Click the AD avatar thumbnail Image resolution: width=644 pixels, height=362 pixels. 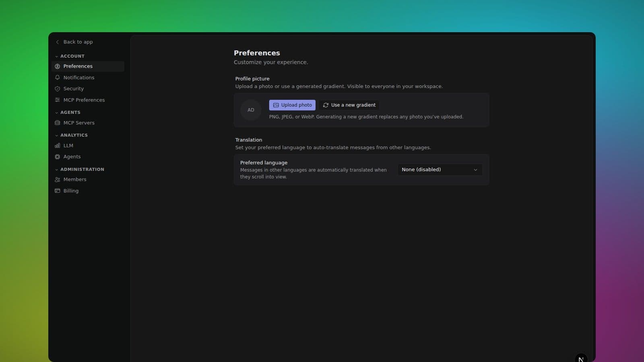pyautogui.click(x=251, y=110)
